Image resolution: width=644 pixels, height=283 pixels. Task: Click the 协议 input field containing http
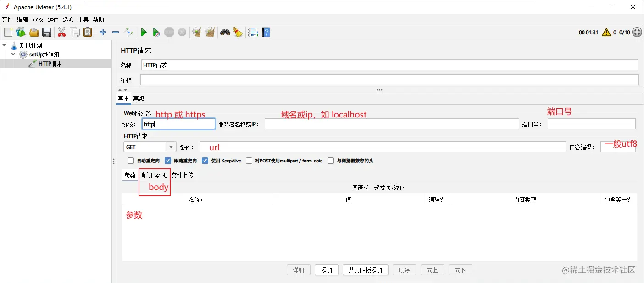pyautogui.click(x=178, y=124)
